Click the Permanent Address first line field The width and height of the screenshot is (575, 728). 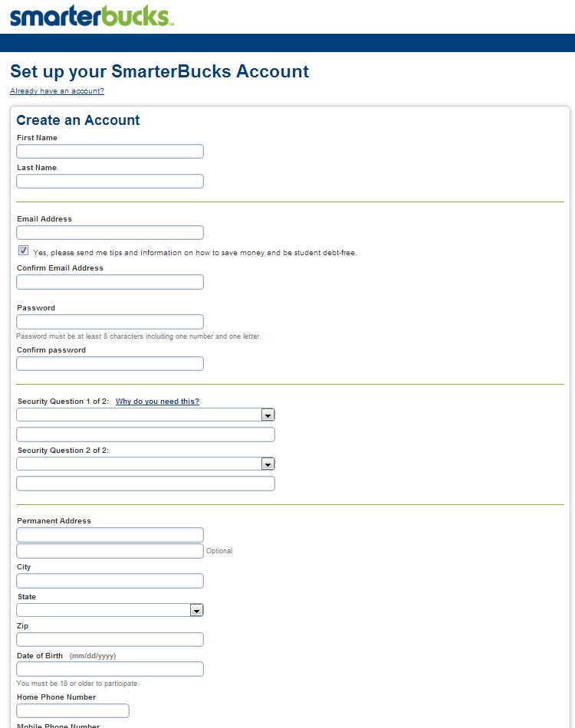[110, 535]
